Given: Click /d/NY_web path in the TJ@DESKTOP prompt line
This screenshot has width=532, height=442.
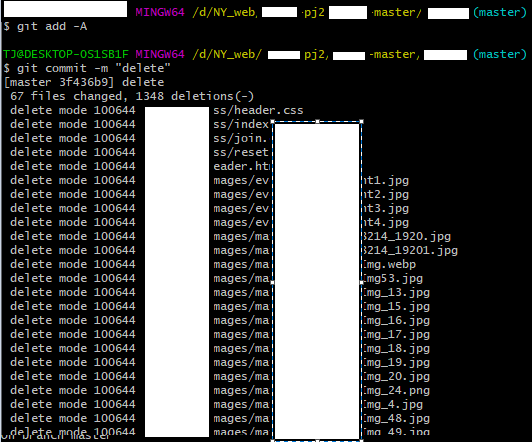Looking at the screenshot, I should 227,54.
